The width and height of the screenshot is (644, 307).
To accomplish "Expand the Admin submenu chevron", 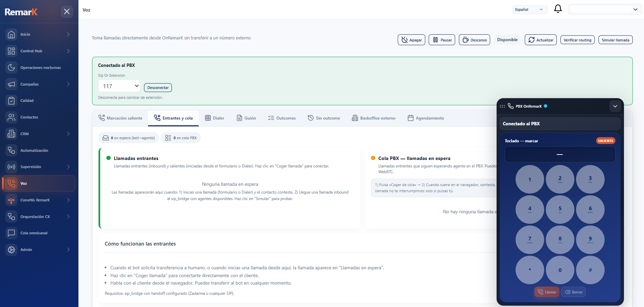I will [68, 250].
